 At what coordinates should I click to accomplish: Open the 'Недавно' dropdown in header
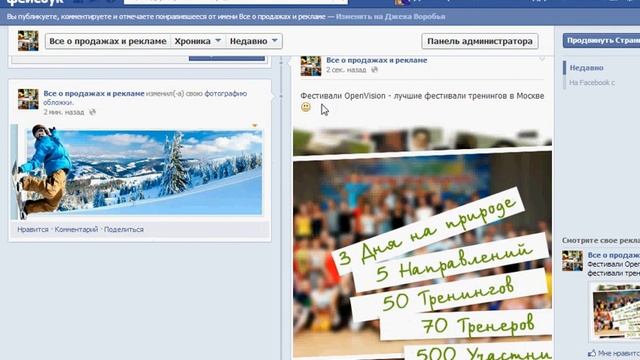point(253,41)
